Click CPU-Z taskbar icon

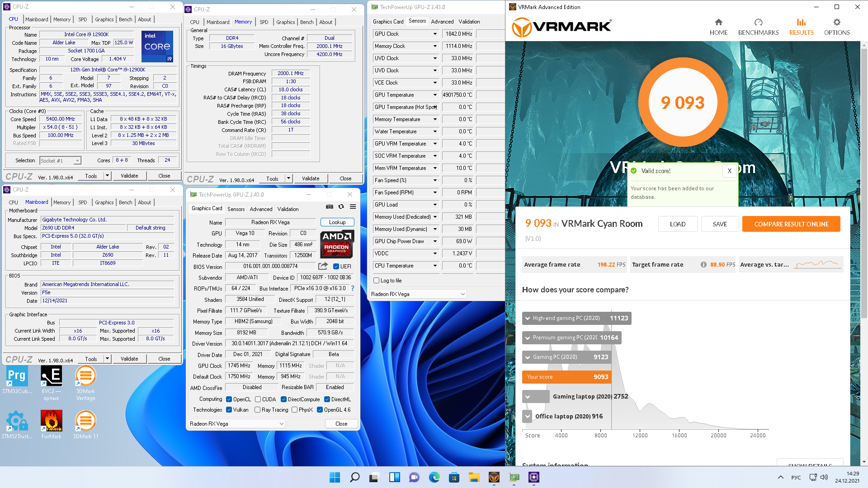(x=533, y=477)
